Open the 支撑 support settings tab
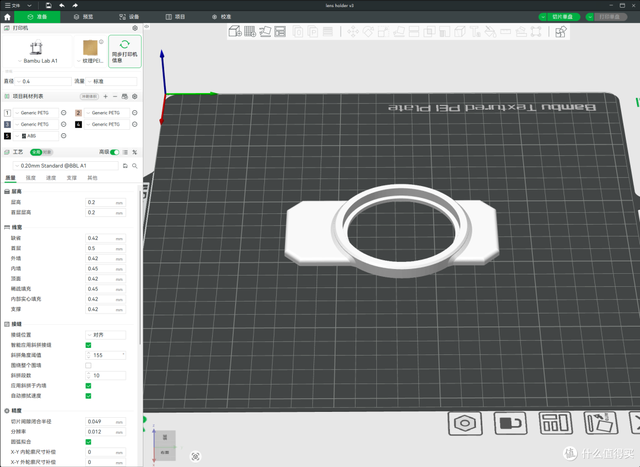The image size is (640, 467). coord(72,178)
